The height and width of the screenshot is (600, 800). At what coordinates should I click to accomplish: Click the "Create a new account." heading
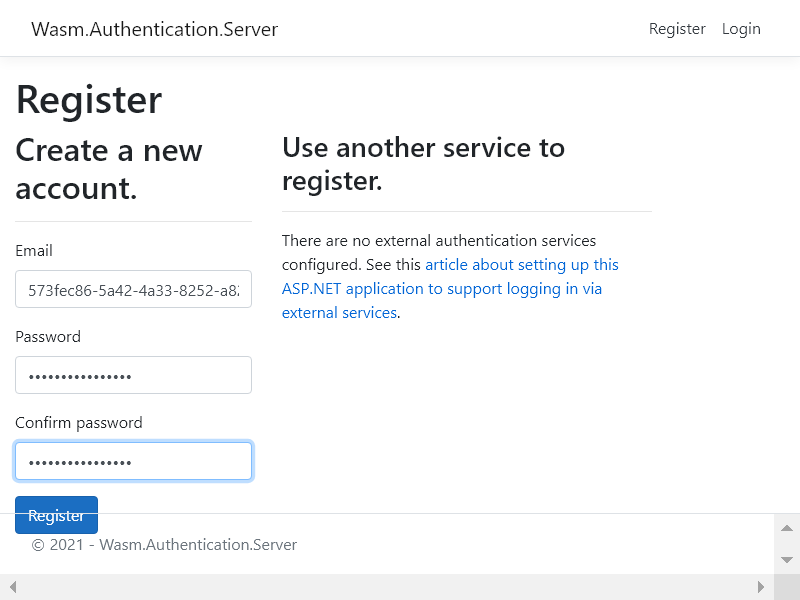pyautogui.click(x=109, y=169)
